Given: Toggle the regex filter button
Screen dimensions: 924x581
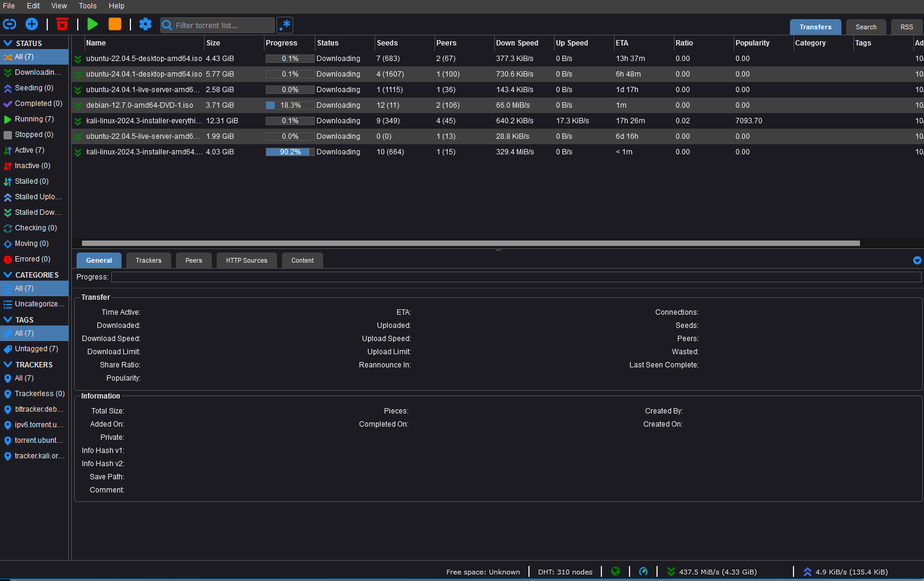Looking at the screenshot, I should 285,25.
